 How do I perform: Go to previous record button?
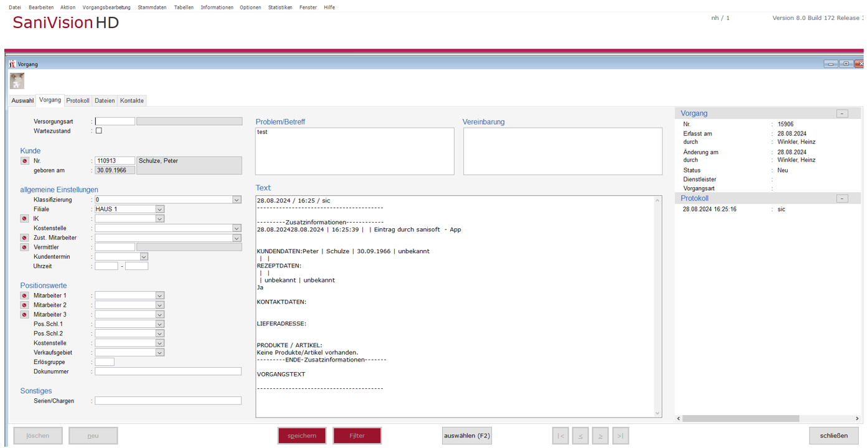pyautogui.click(x=580, y=436)
